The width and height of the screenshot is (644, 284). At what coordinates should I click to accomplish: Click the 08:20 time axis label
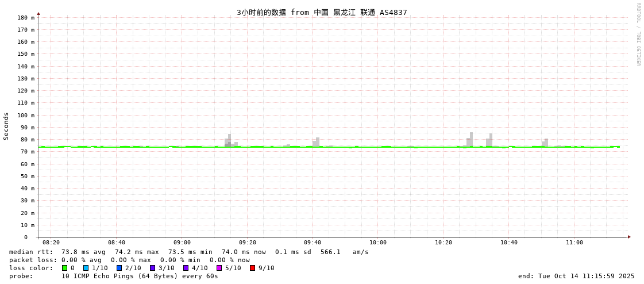(x=51, y=243)
